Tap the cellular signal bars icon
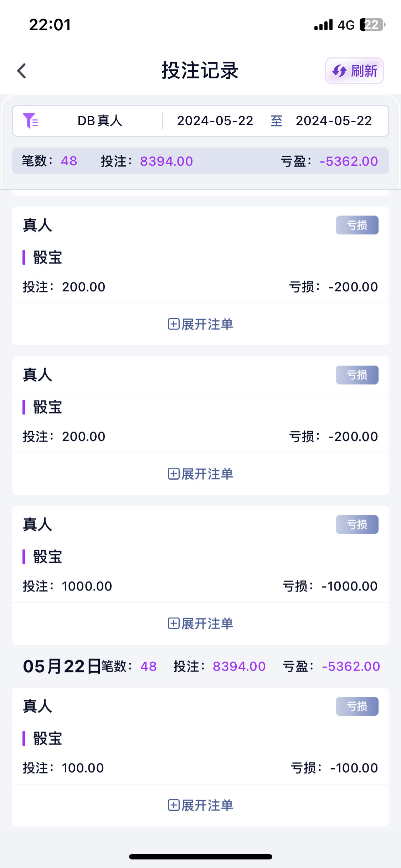401x868 pixels. (323, 25)
